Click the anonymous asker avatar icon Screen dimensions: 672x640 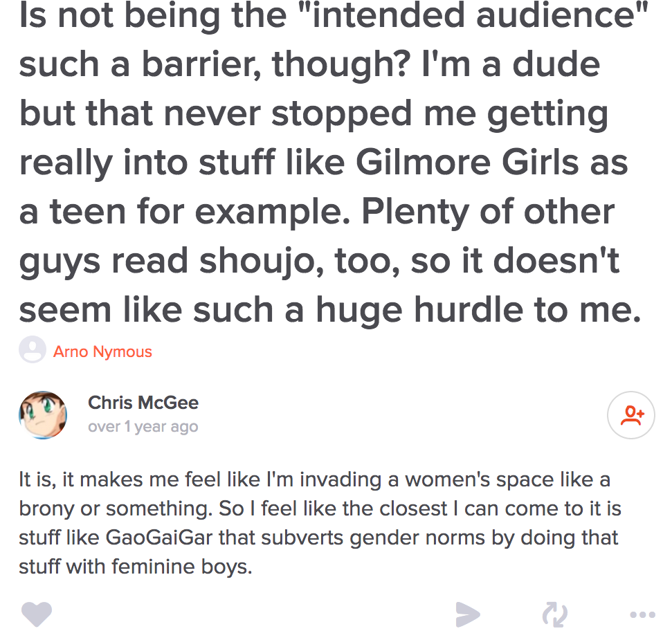(33, 350)
